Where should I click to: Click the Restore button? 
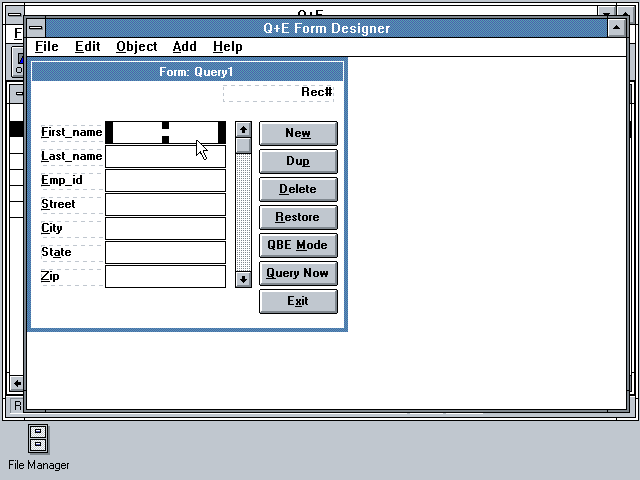tap(298, 217)
